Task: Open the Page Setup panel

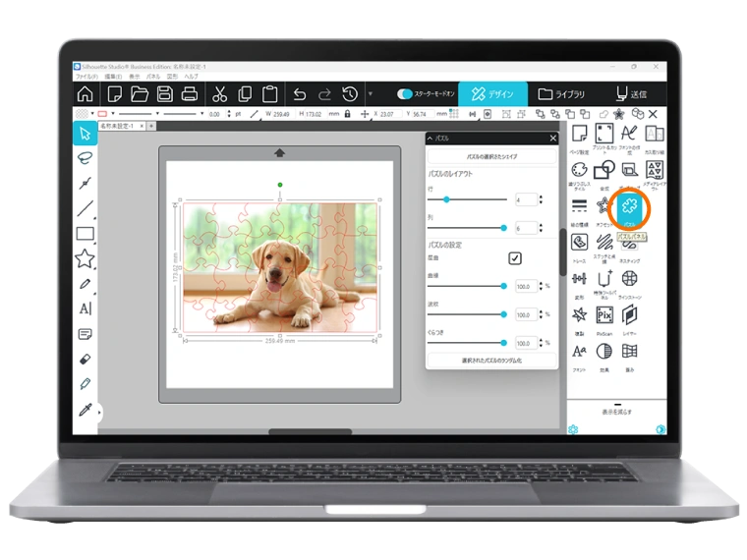Action: click(x=579, y=134)
